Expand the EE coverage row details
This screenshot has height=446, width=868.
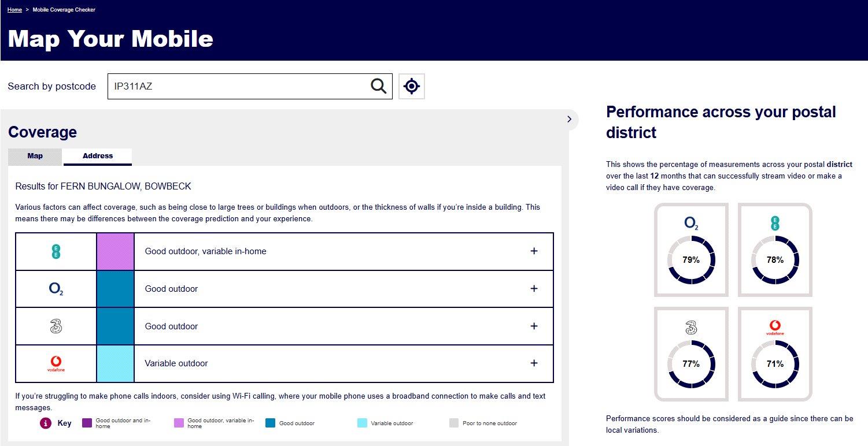click(534, 251)
